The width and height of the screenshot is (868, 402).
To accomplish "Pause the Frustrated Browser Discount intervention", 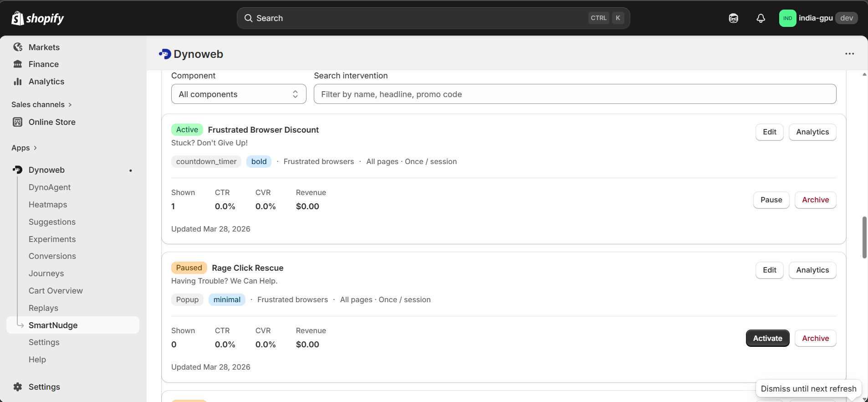I will click(x=771, y=200).
